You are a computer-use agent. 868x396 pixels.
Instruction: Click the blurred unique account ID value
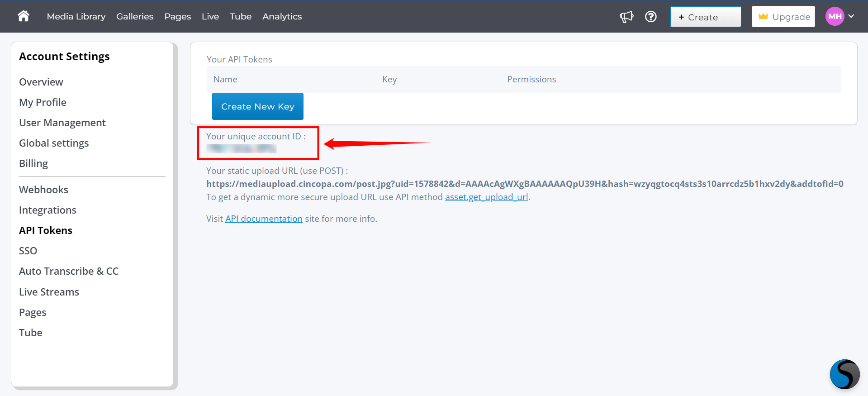coord(242,148)
